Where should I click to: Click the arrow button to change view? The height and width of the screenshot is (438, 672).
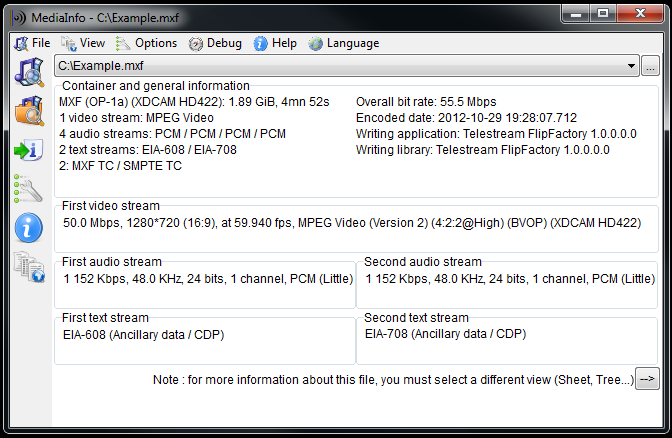click(x=648, y=379)
